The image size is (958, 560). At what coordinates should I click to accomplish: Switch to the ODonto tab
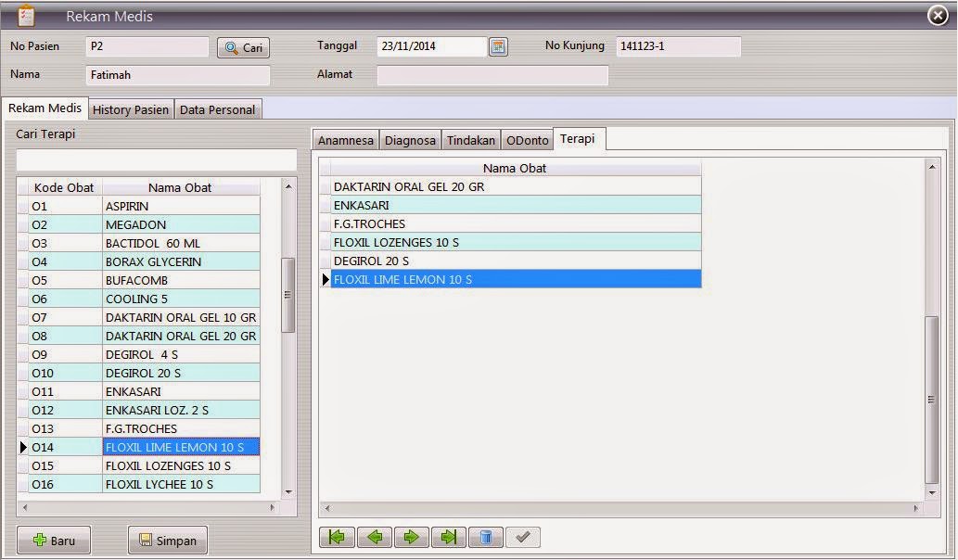(527, 140)
